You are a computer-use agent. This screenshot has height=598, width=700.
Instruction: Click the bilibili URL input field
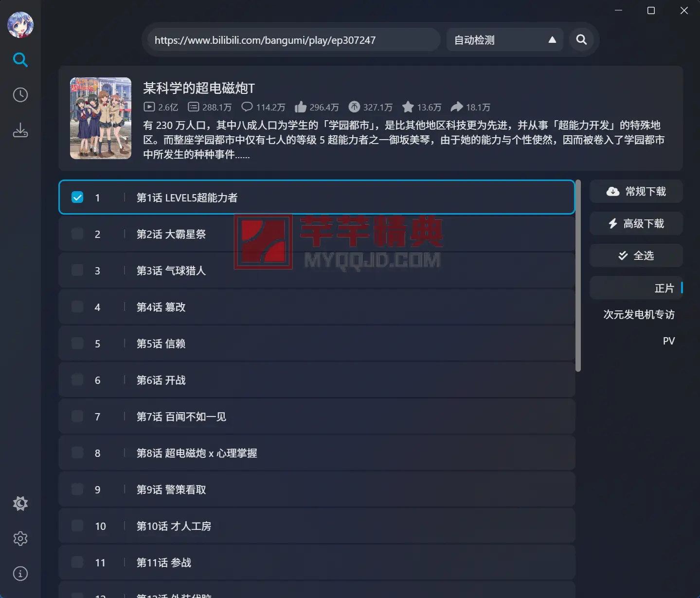tap(294, 40)
